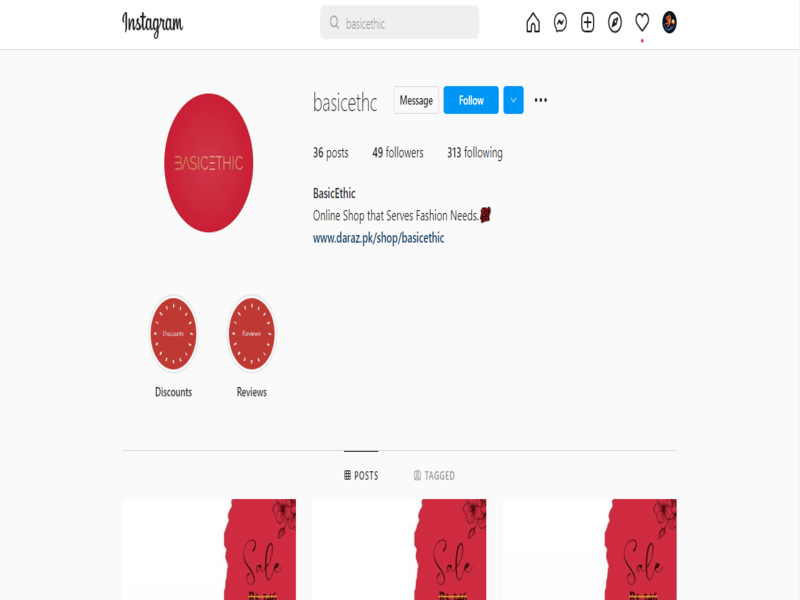Show activity feed heart icon

click(x=642, y=22)
